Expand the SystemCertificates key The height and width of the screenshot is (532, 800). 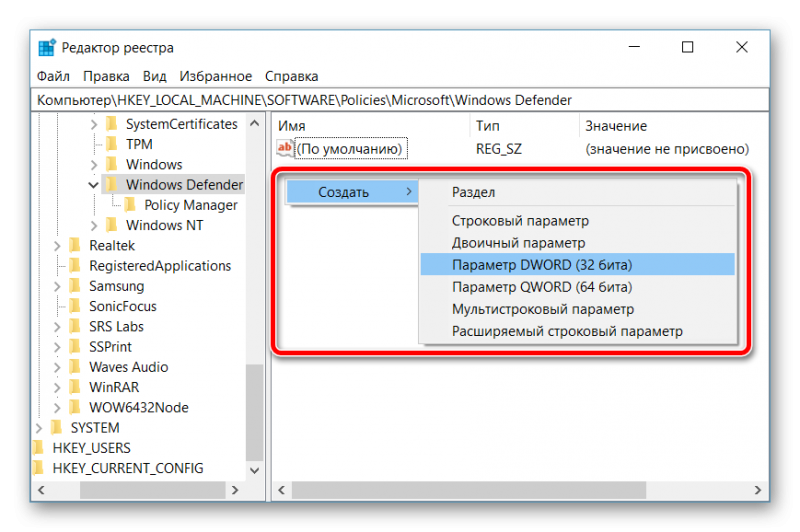tap(94, 124)
